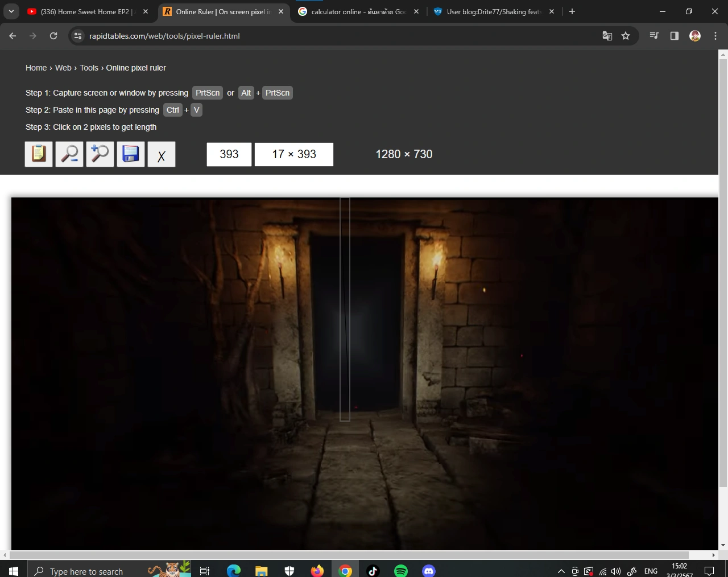Screen dimensions: 728x577
Task: Zoom in with the magnifier plus icon
Action: pos(100,154)
